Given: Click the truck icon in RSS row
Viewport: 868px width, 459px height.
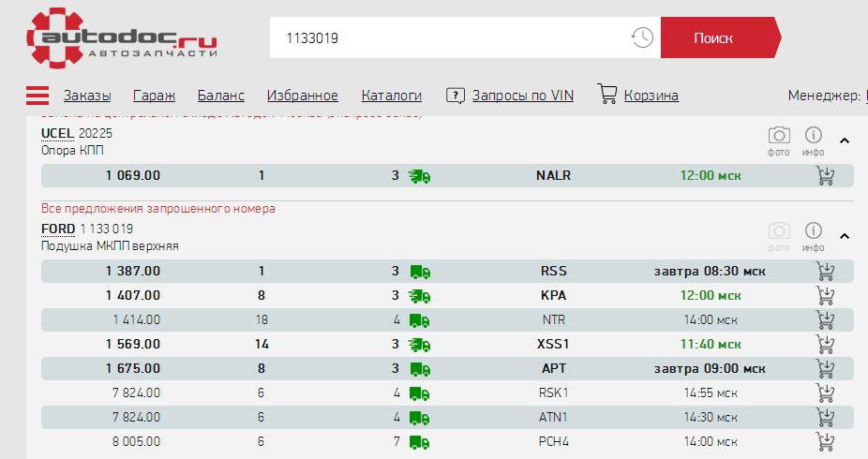Looking at the screenshot, I should pyautogui.click(x=420, y=272).
